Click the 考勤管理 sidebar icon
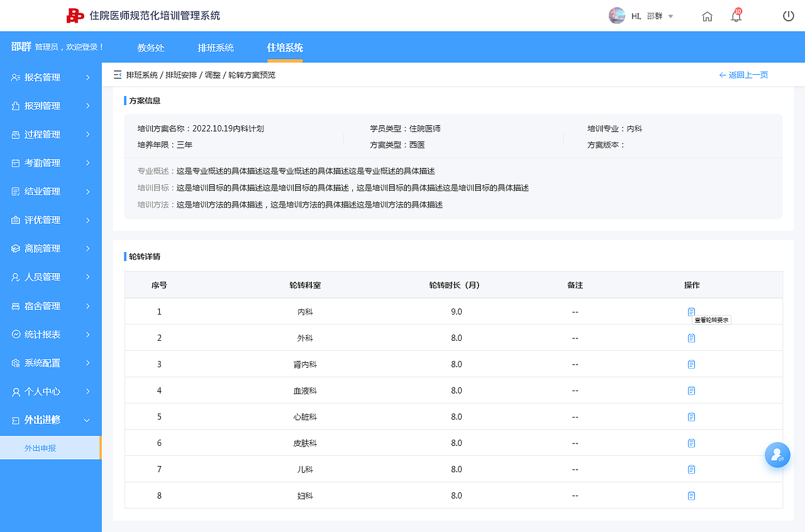The height and width of the screenshot is (532, 805). coord(16,162)
